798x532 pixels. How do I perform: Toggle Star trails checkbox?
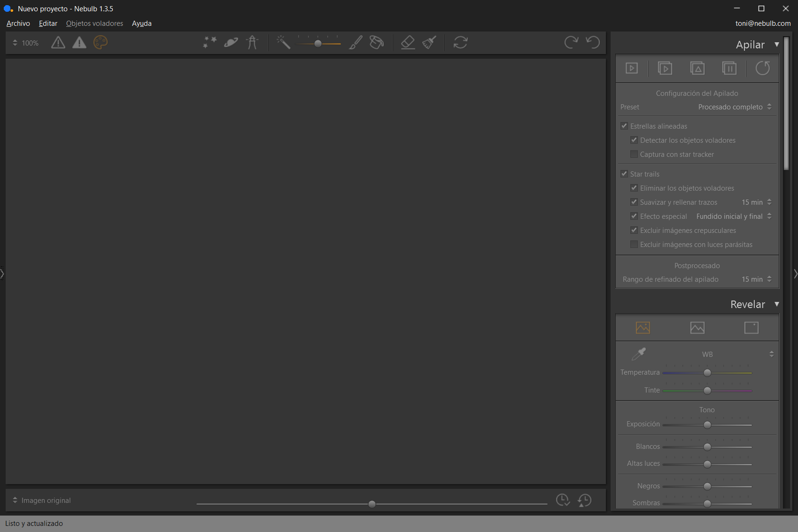click(624, 174)
